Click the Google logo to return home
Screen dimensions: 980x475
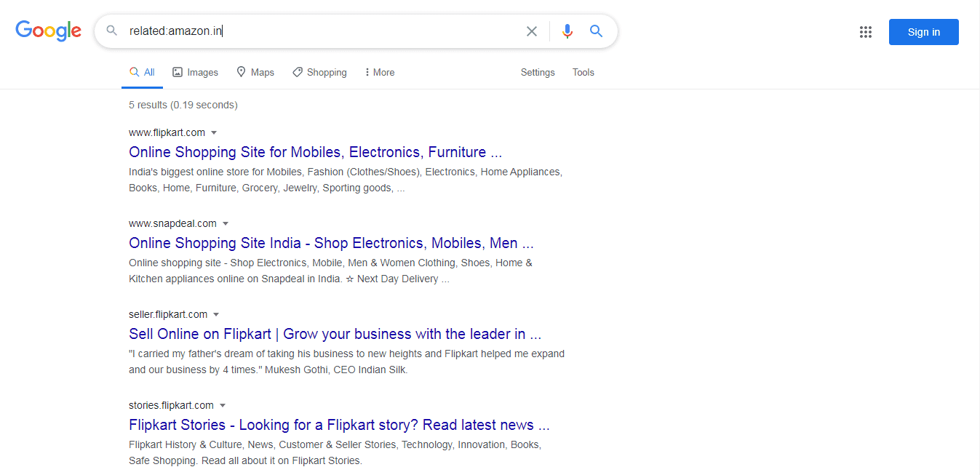pyautogui.click(x=48, y=31)
